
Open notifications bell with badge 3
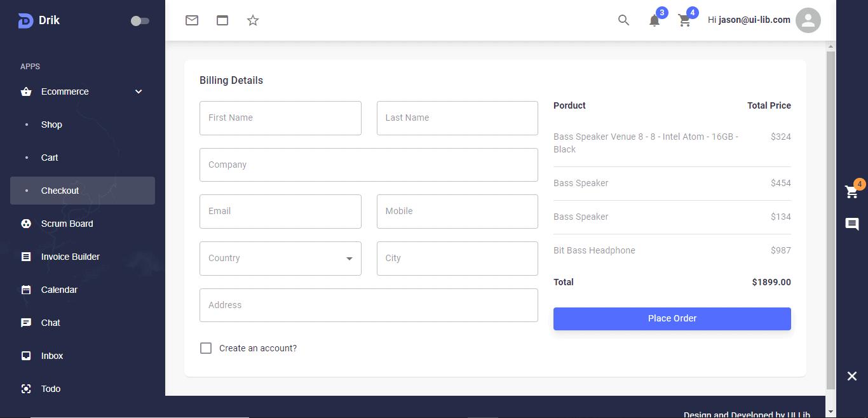pos(654,20)
